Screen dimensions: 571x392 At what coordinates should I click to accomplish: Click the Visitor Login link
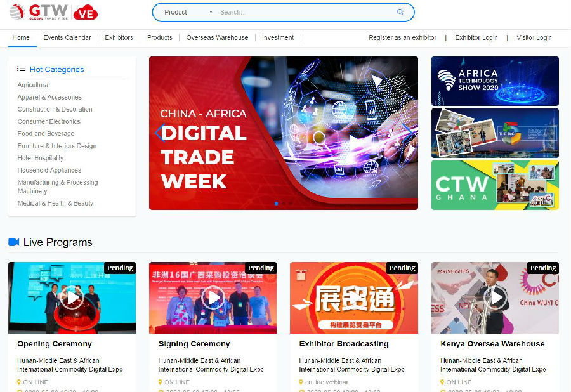(534, 37)
